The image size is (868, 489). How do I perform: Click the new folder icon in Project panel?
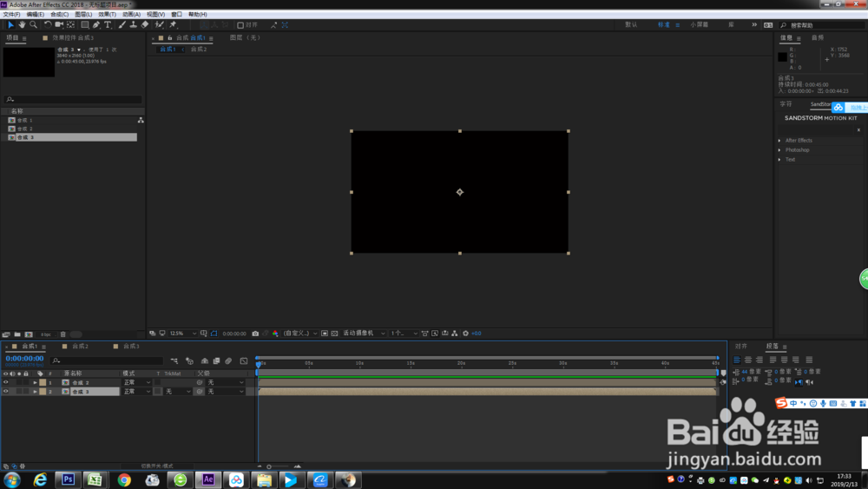17,334
